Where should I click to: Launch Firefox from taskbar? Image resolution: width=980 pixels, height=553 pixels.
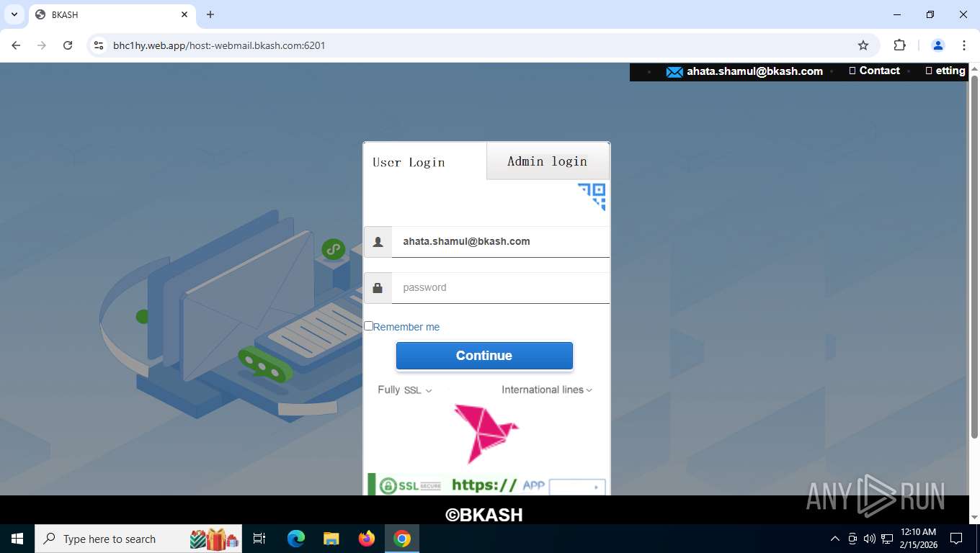(x=367, y=539)
